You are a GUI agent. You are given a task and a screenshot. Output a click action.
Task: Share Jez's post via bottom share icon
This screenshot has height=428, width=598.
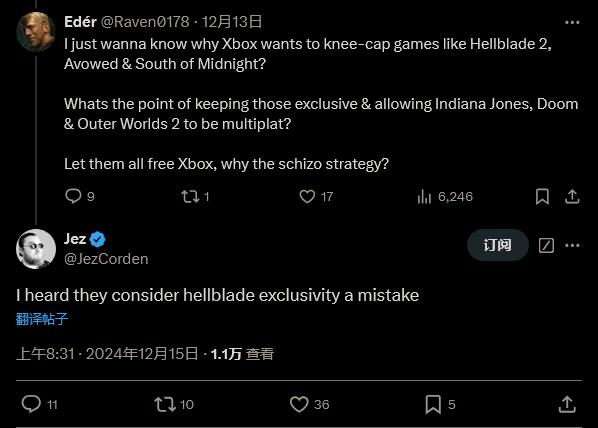click(567, 404)
